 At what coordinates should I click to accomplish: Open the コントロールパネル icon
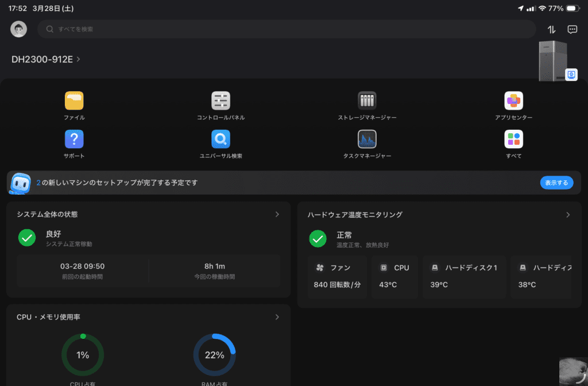coord(220,101)
